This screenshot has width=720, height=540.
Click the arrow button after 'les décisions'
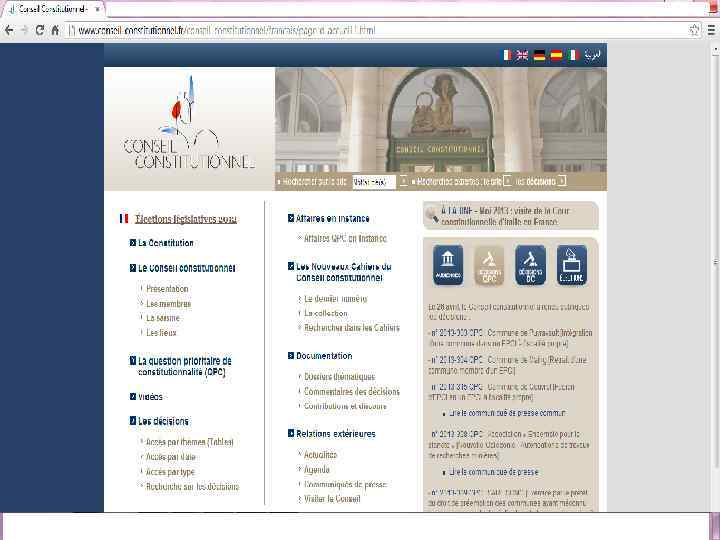562,181
